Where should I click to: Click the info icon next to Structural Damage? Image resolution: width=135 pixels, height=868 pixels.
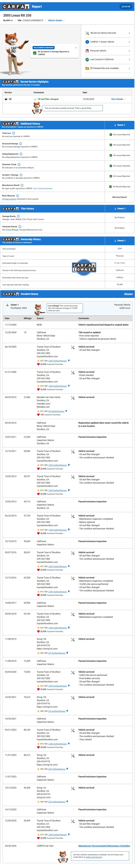pos(21,143)
